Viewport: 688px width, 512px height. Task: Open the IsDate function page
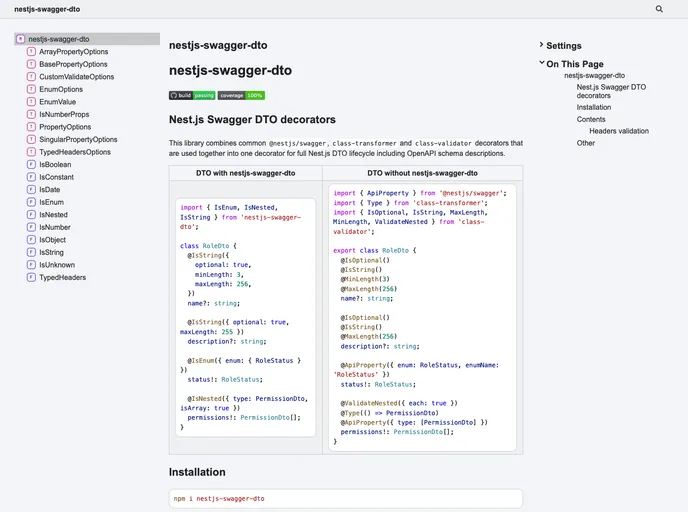(50, 190)
